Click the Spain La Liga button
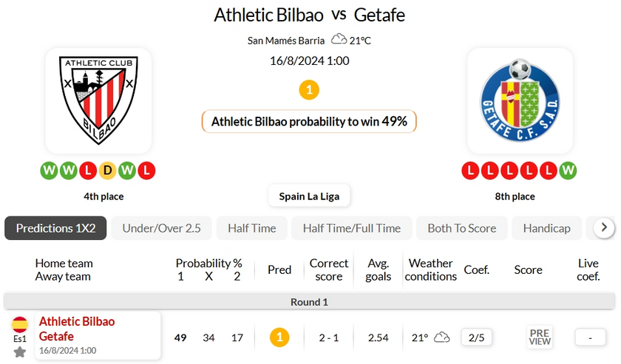This screenshot has height=364, width=621. tap(309, 196)
